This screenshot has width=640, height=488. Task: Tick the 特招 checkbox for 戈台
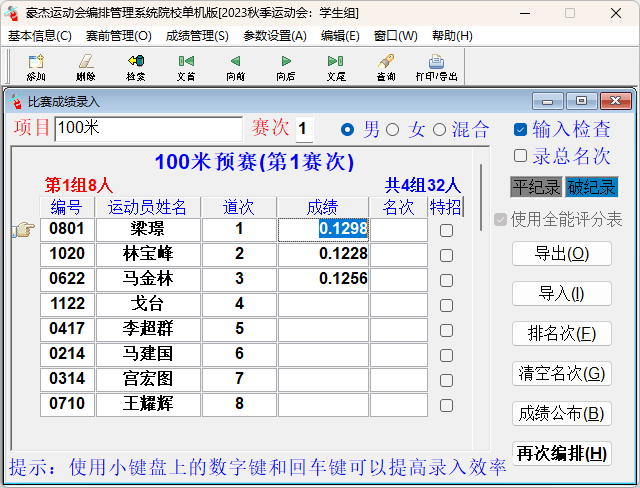click(x=447, y=305)
